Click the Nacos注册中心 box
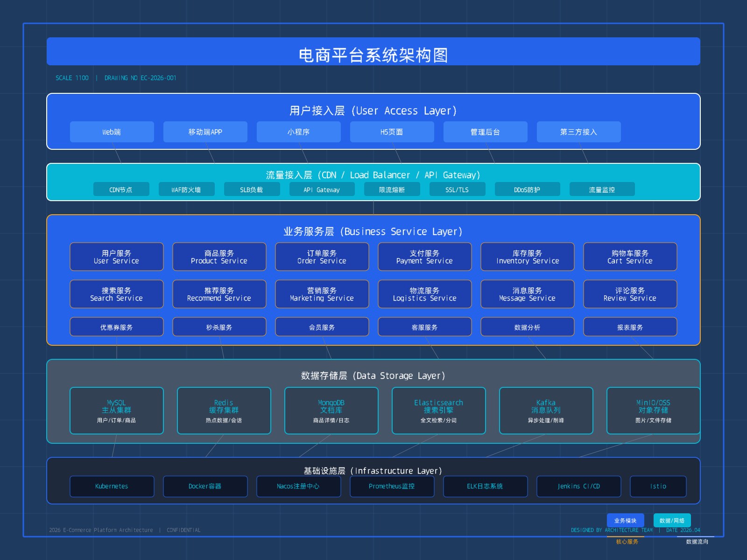747x560 pixels. [x=299, y=486]
